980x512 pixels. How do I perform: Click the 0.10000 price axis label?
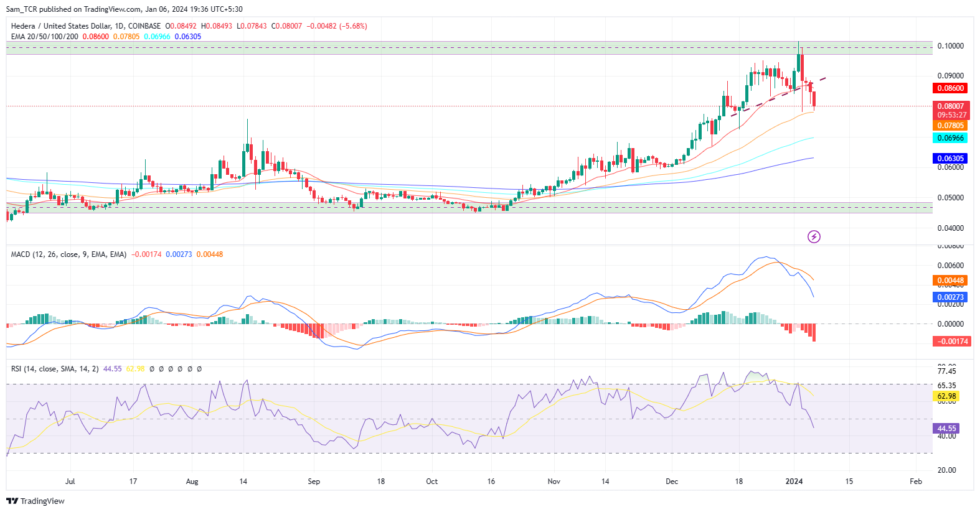tap(951, 46)
